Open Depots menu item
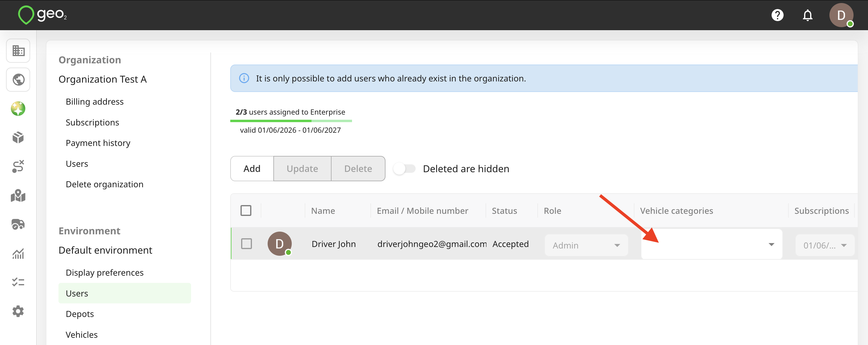This screenshot has height=345, width=868. coord(80,314)
